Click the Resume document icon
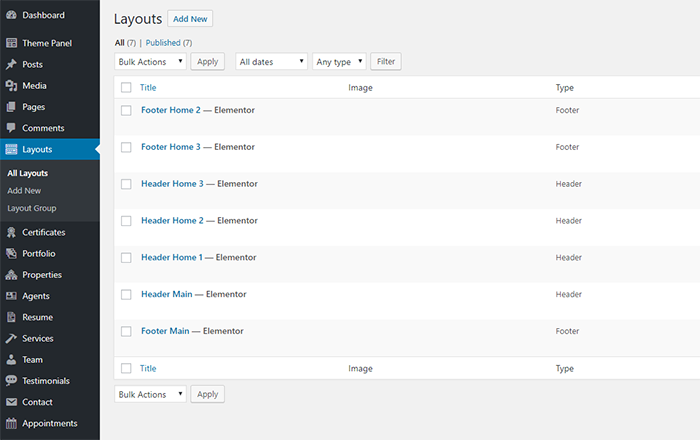This screenshot has height=440, width=700. 11,317
